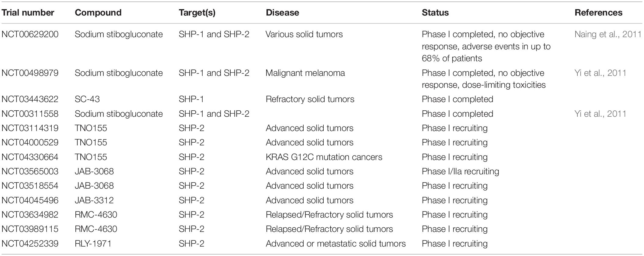
Task: Click trial number NCT04330664
Action: tap(30, 157)
